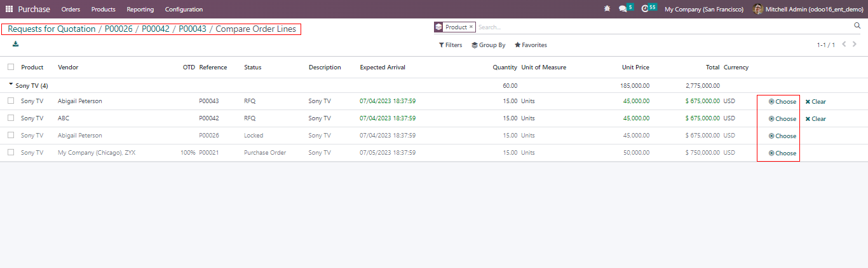Choose the P00026 order line
868x268 pixels.
782,136
